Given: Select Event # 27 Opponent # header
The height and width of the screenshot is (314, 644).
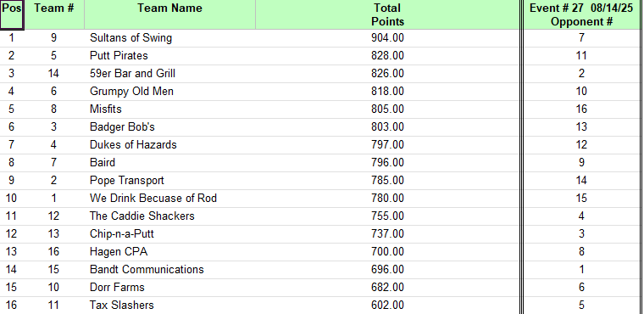Looking at the screenshot, I should (581, 14).
